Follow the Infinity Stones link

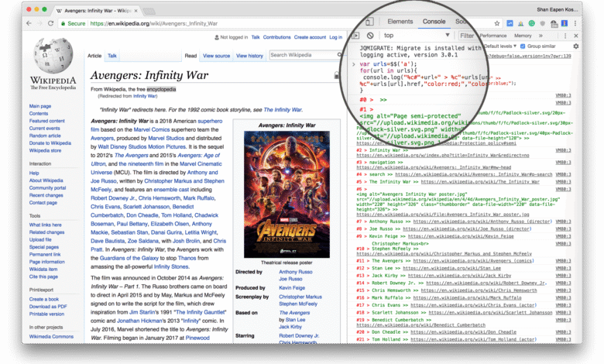pos(171,266)
